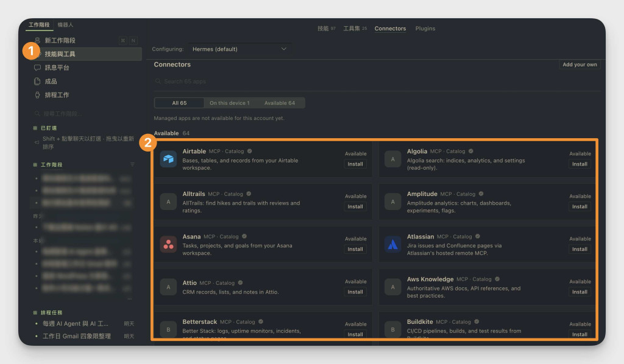Focus the 搜尋工作階段 search field

(85, 114)
